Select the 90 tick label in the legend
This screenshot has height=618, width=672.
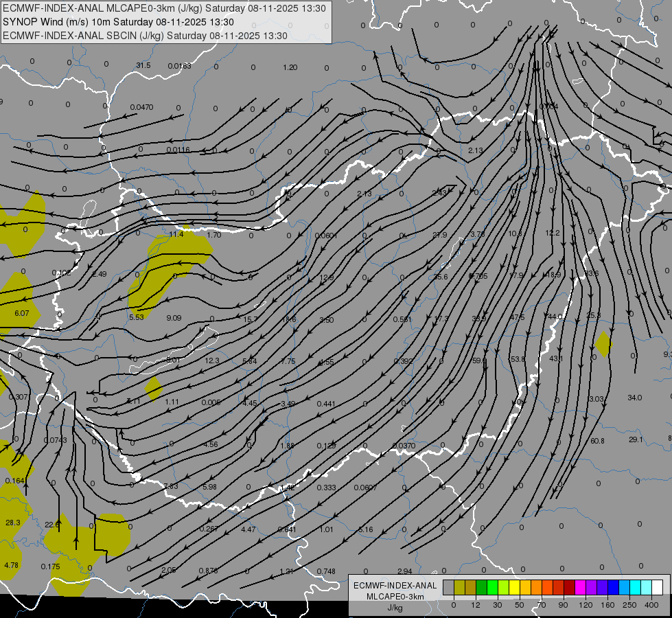(563, 605)
